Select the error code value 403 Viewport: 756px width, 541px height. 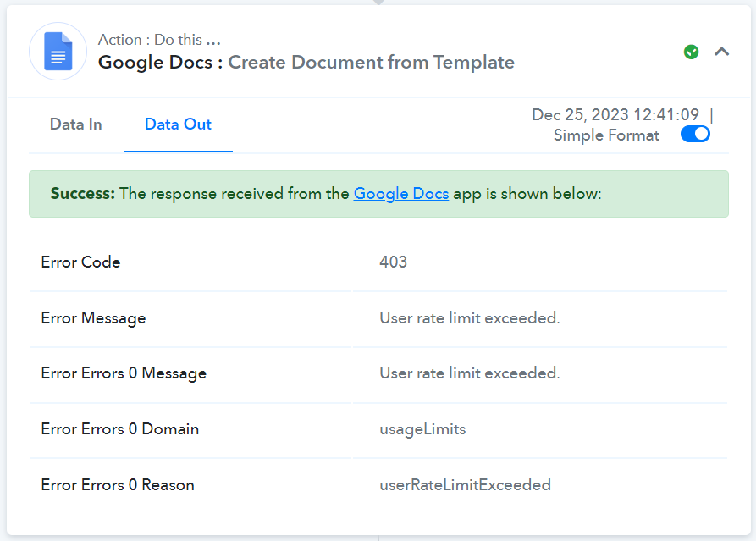pyautogui.click(x=393, y=262)
